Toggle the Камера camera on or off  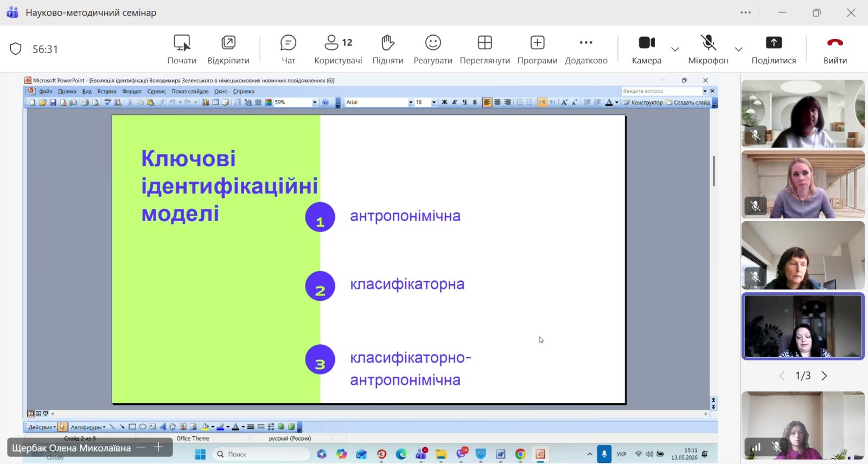647,49
